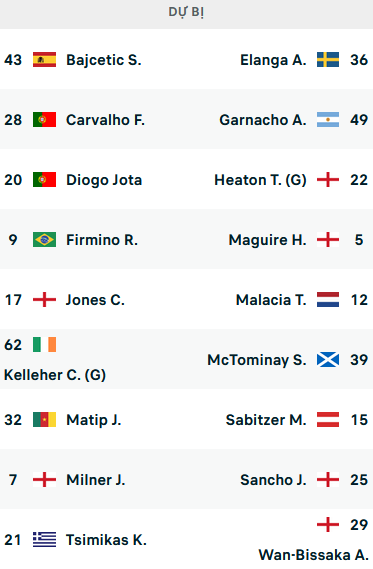The width and height of the screenshot is (373, 569).
Task: Click the Cameroon flag beside Matip J.
Action: [x=44, y=419]
